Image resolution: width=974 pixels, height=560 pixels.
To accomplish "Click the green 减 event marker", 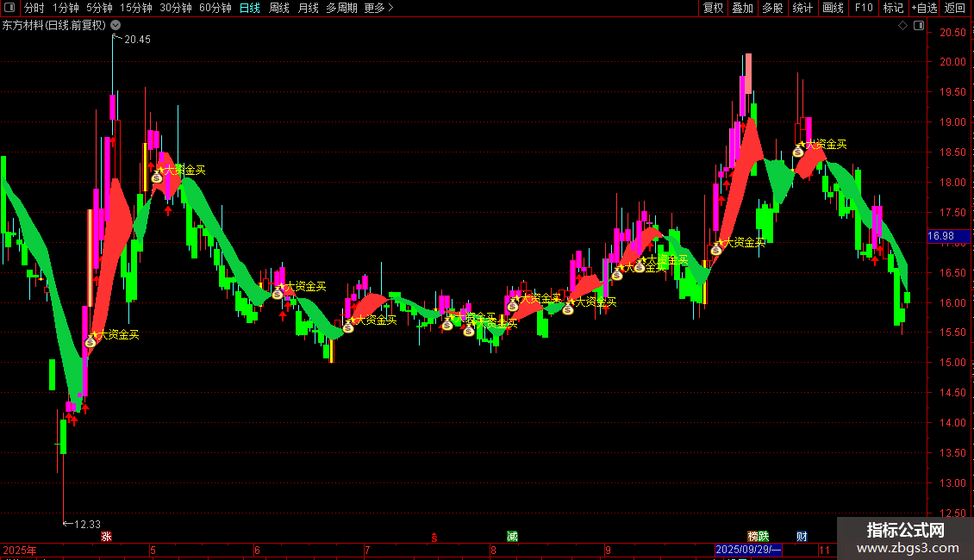I will click(x=512, y=537).
